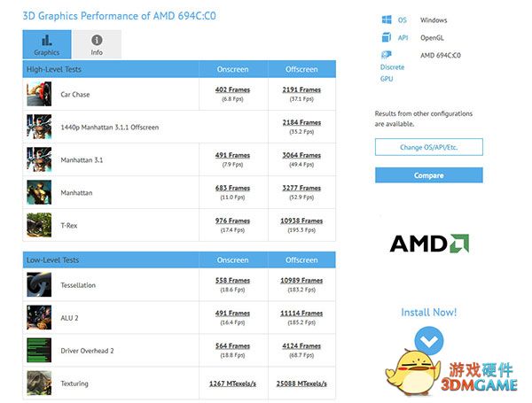The image size is (532, 403).
Task: Open the 564 Frames onscreen result
Action: [232, 346]
